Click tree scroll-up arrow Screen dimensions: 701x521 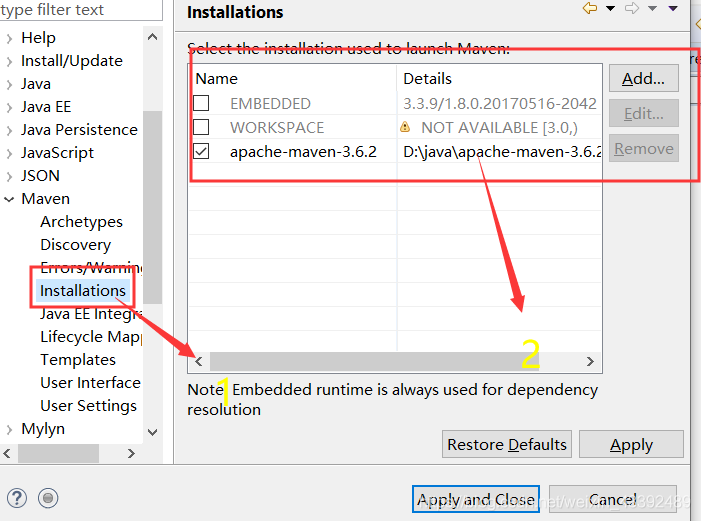click(152, 37)
